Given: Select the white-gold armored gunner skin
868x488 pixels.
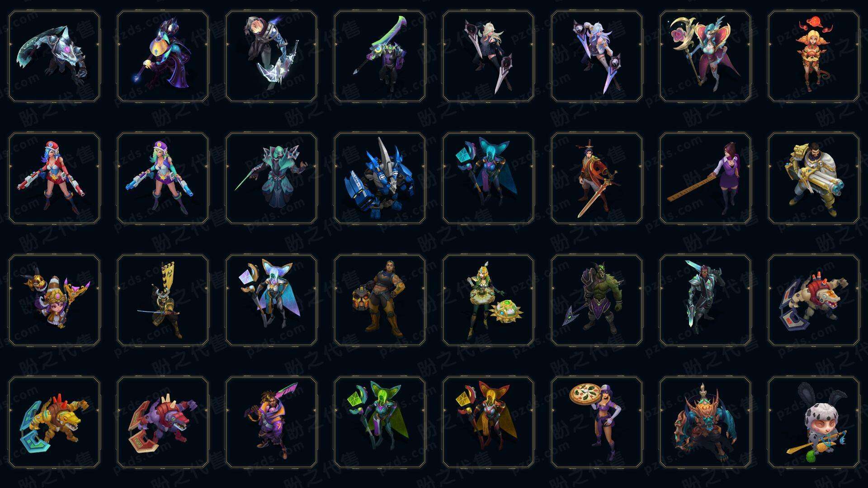Looking at the screenshot, I should pyautogui.click(x=813, y=178).
